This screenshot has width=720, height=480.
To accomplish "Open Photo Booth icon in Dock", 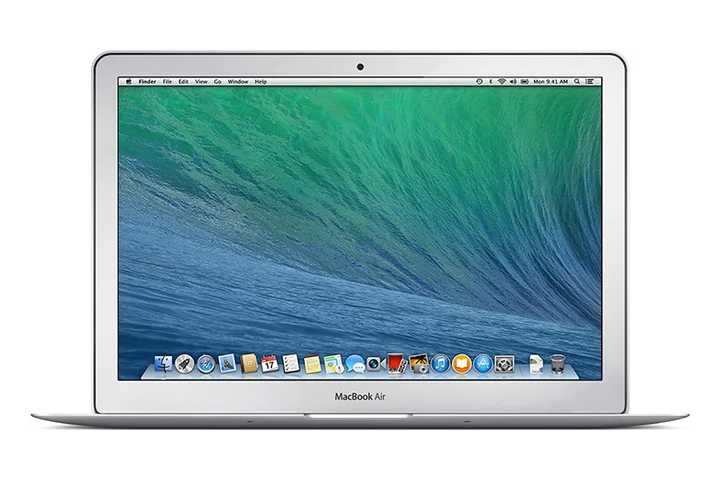I will point(396,363).
